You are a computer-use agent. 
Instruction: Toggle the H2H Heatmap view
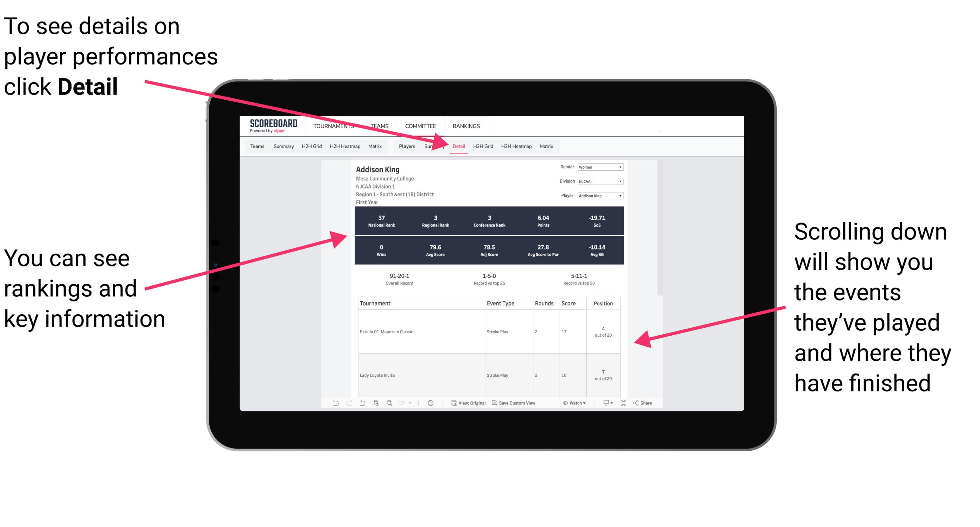pyautogui.click(x=516, y=146)
